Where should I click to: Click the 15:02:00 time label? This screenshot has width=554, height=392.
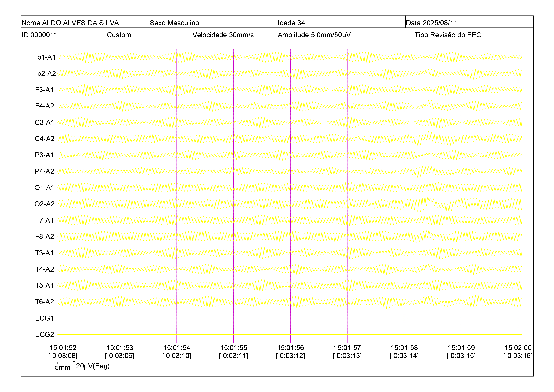pyautogui.click(x=518, y=348)
